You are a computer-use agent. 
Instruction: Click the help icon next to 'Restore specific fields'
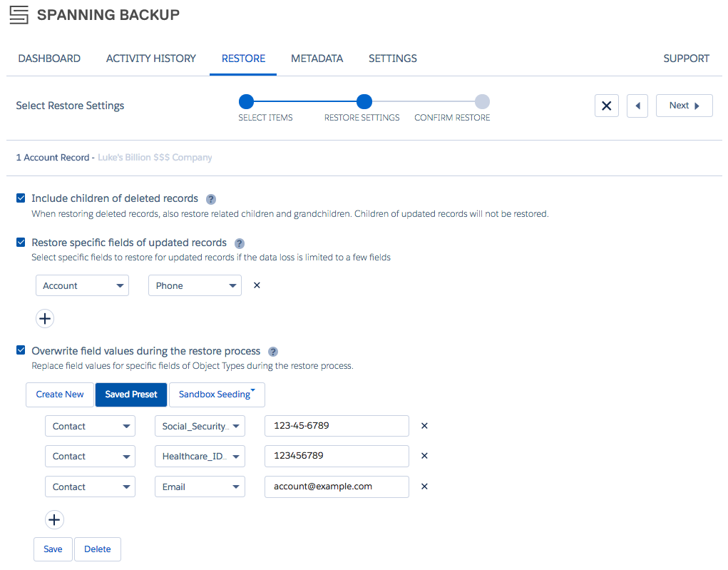tap(239, 243)
